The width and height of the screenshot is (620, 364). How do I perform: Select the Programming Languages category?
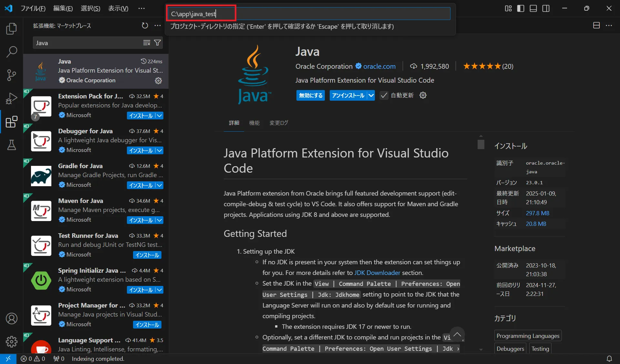528,336
